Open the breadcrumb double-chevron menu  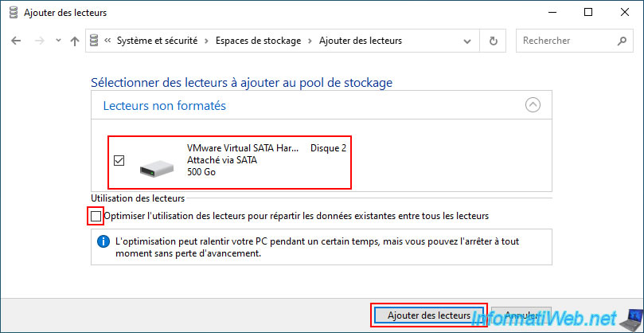108,41
